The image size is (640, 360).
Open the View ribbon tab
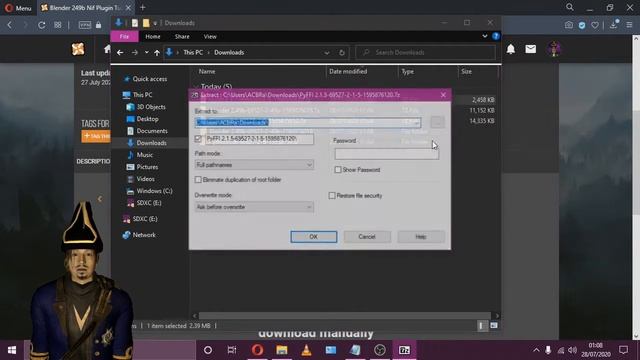pyautogui.click(x=210, y=37)
